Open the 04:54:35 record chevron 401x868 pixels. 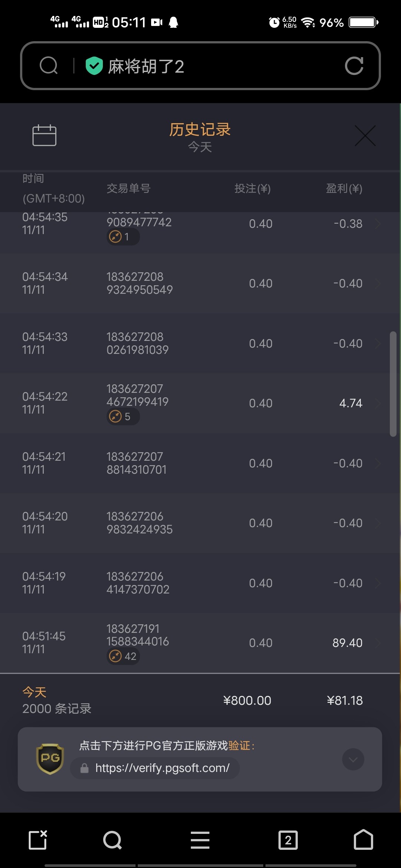coord(378,224)
